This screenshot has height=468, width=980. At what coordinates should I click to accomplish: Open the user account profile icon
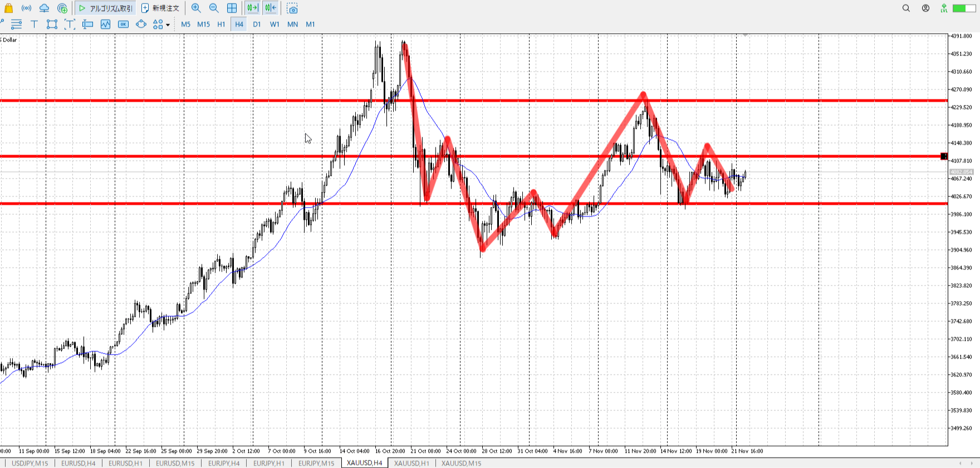[x=925, y=8]
